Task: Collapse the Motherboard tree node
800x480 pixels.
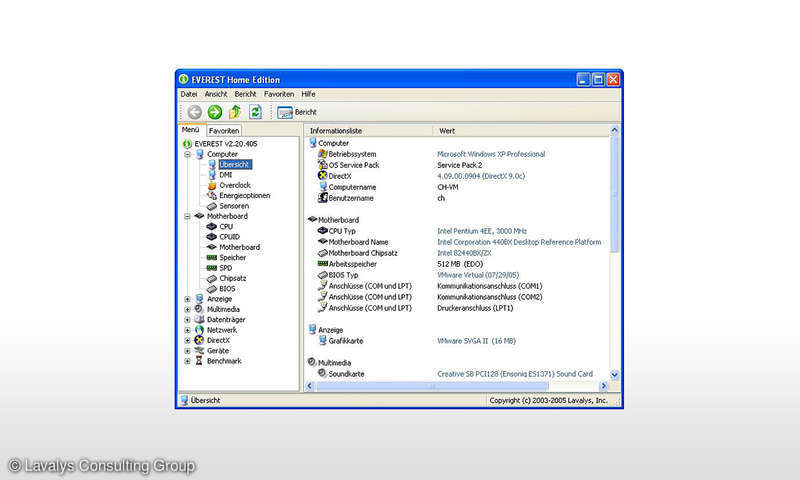Action: pos(187,216)
